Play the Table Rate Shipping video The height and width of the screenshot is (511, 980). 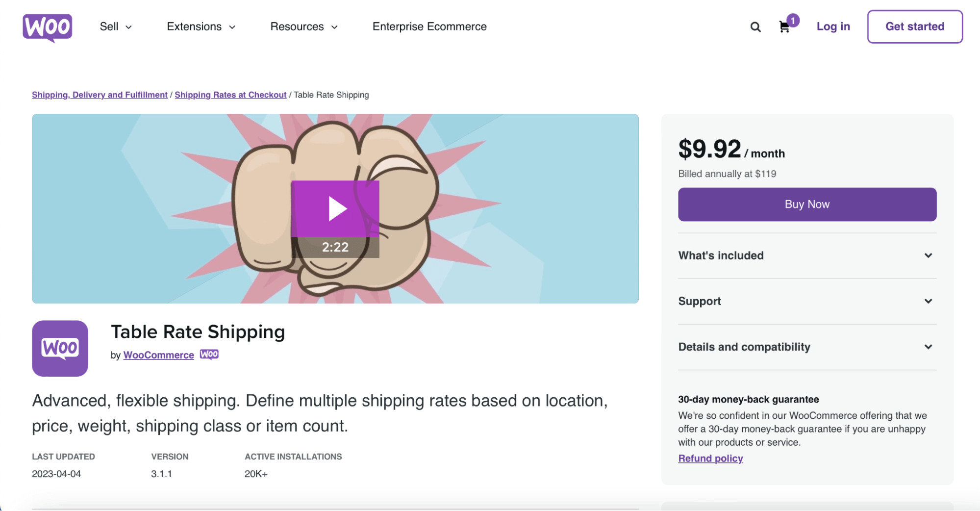(335, 209)
